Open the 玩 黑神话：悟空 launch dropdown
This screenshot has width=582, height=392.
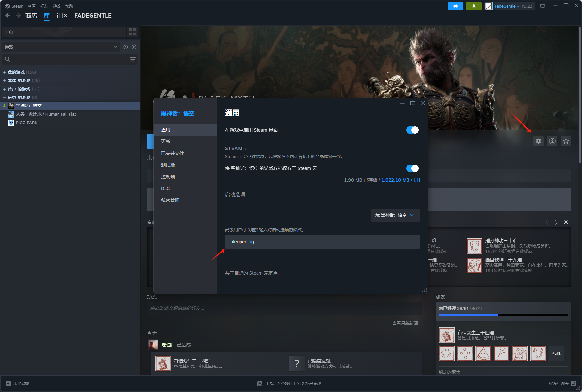click(395, 215)
